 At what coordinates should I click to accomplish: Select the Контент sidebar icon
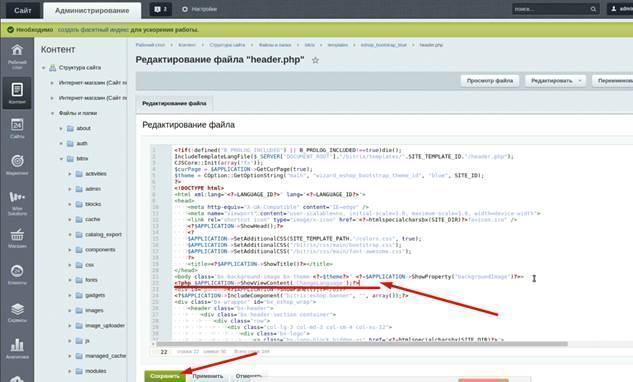pyautogui.click(x=17, y=93)
